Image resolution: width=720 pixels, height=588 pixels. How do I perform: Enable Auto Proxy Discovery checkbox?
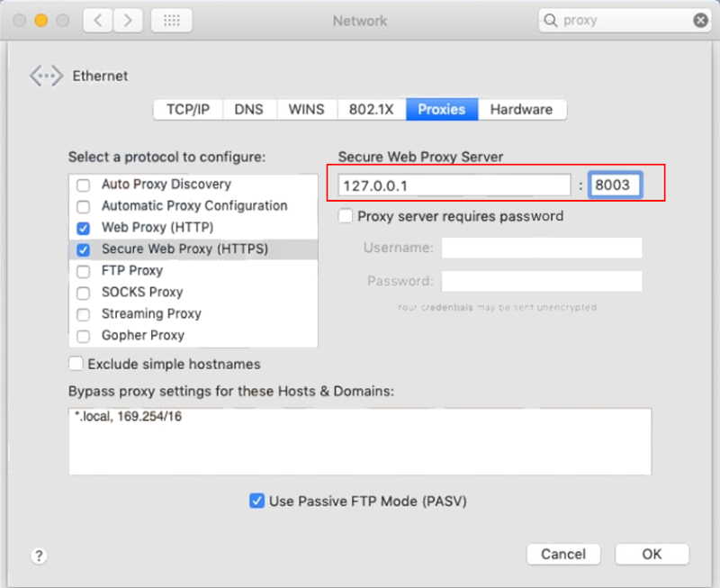83,185
